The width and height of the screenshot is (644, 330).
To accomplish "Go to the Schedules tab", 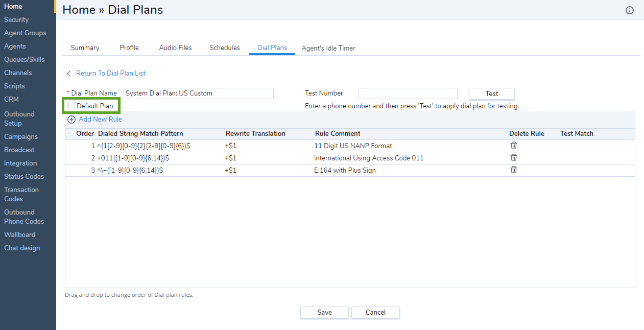I will (x=225, y=48).
